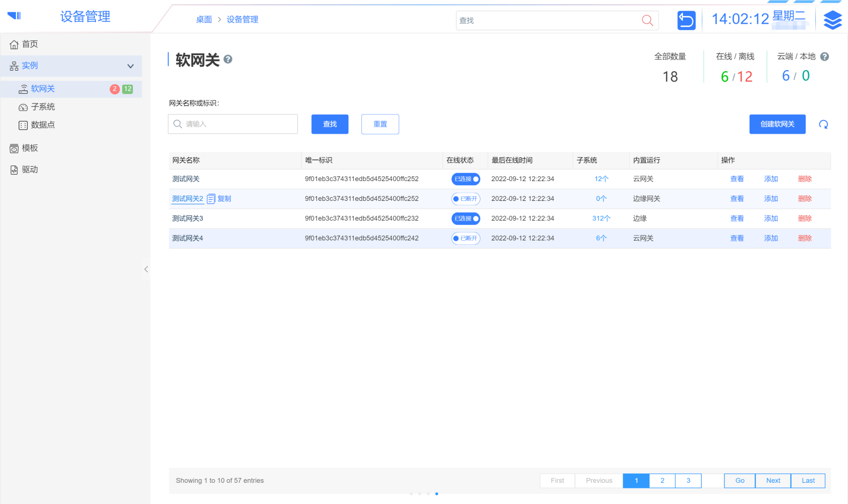This screenshot has width=848, height=504.
Task: Expand the 12个 subsystem count of 测试网关
Action: pos(601,179)
